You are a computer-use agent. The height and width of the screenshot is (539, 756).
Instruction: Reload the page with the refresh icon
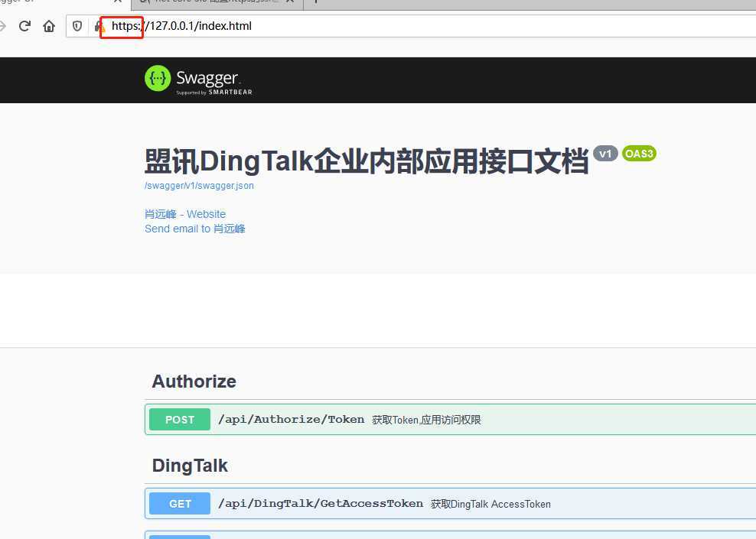tap(24, 26)
